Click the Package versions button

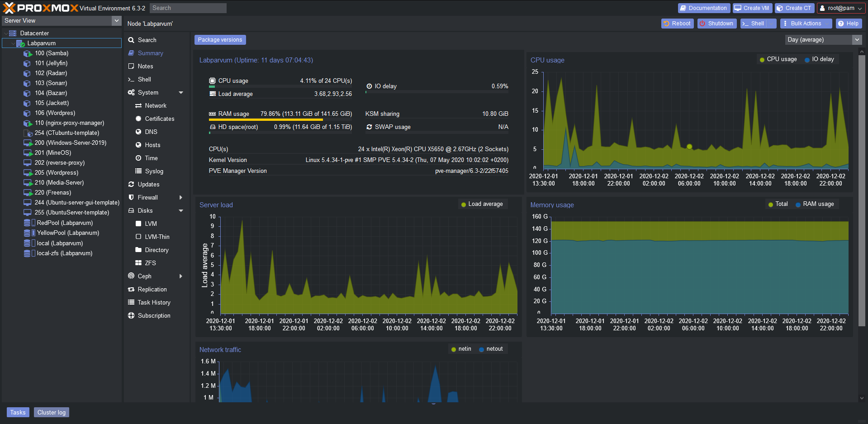pos(220,40)
